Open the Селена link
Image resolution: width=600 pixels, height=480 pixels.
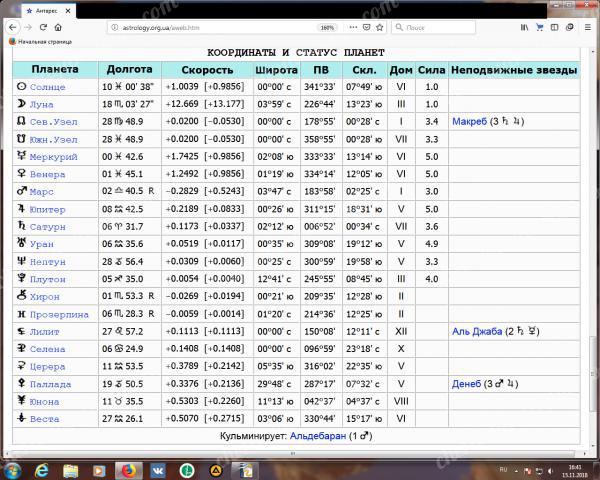point(47,349)
